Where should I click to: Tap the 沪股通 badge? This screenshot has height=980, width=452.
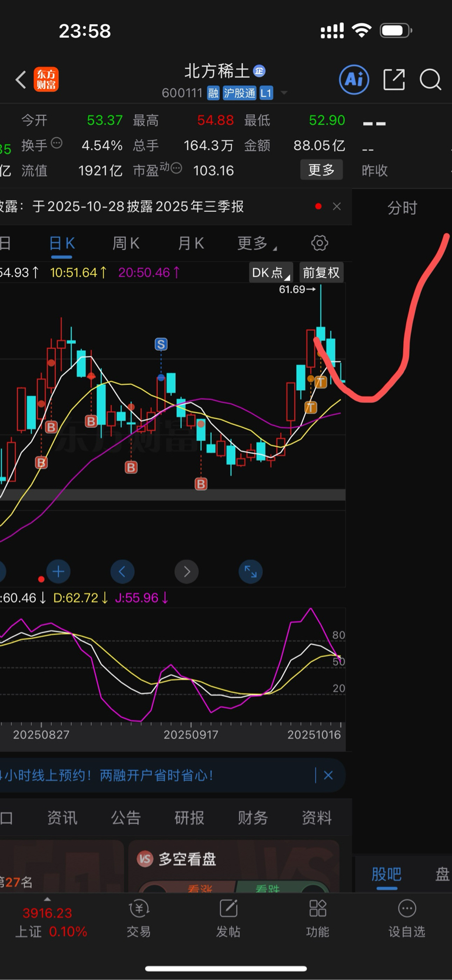240,93
